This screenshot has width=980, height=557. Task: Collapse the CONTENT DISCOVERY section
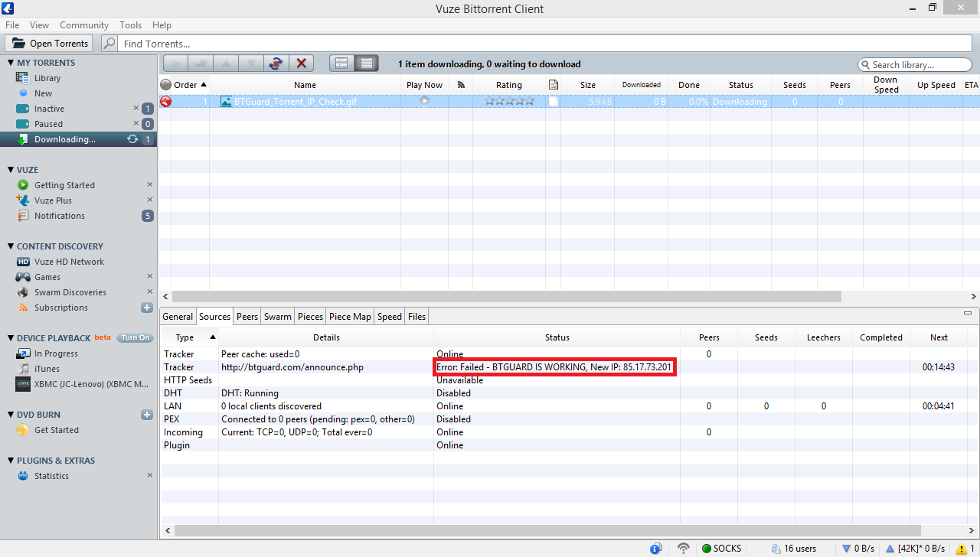pos(11,246)
